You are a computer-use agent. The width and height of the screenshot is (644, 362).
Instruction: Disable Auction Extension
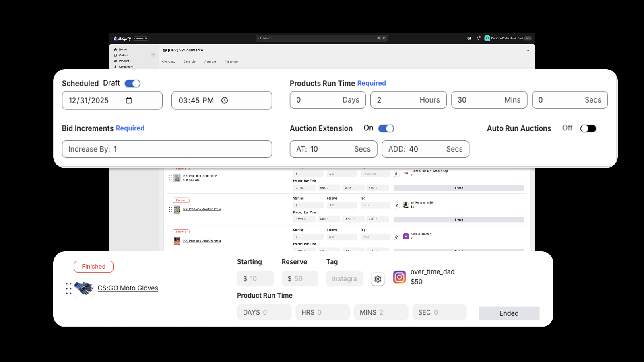point(386,128)
